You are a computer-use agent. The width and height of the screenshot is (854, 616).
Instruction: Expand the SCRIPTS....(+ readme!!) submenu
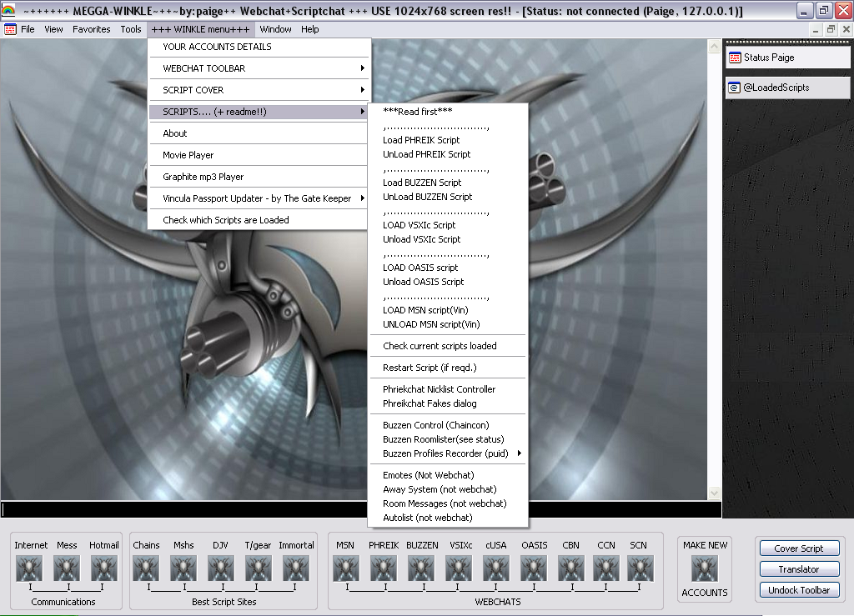[259, 112]
